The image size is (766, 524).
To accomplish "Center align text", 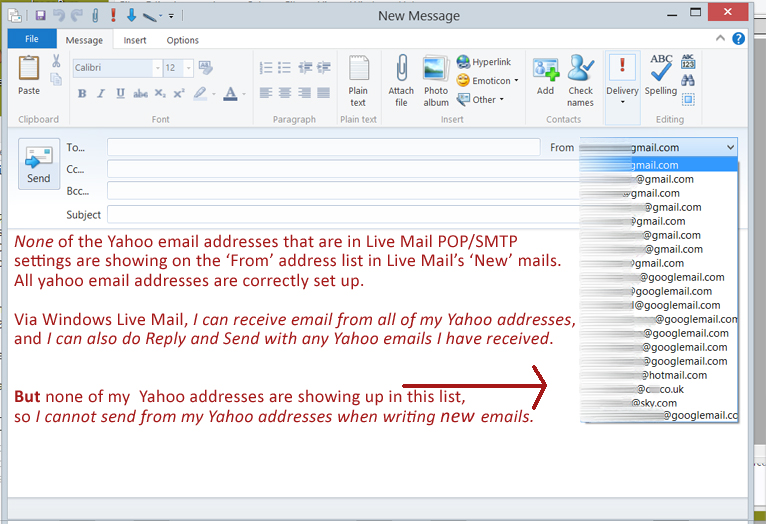I will (285, 93).
